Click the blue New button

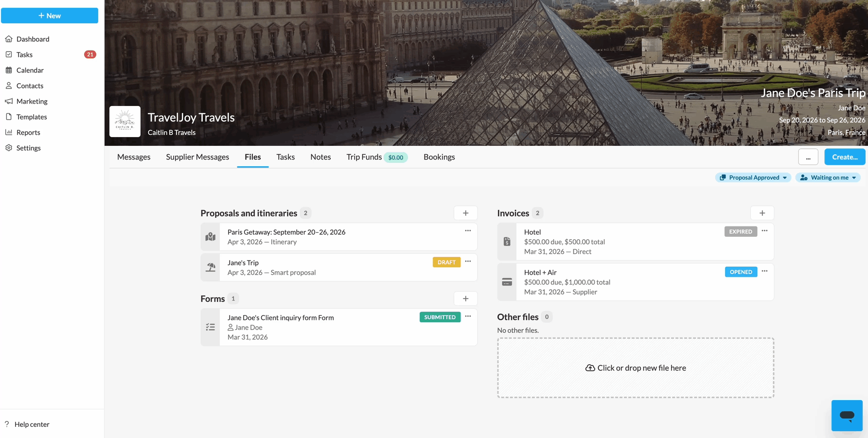[x=50, y=16]
